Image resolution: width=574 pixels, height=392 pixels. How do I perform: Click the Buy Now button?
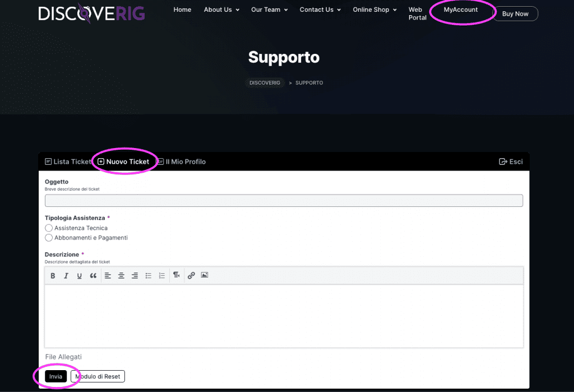(515, 13)
